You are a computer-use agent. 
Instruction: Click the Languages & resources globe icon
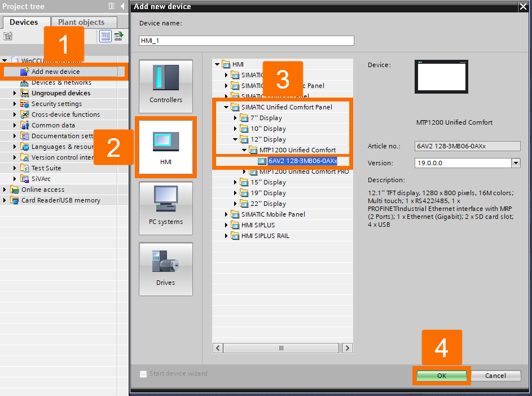tap(24, 147)
